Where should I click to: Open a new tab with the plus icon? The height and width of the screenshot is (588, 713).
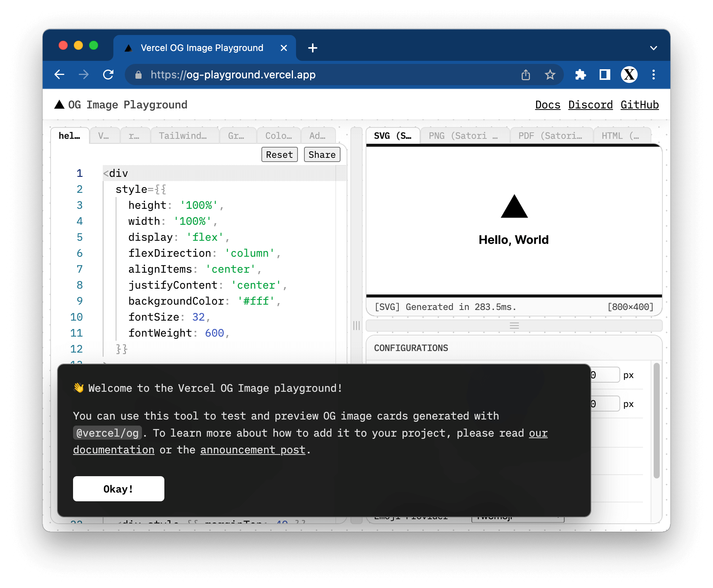312,48
